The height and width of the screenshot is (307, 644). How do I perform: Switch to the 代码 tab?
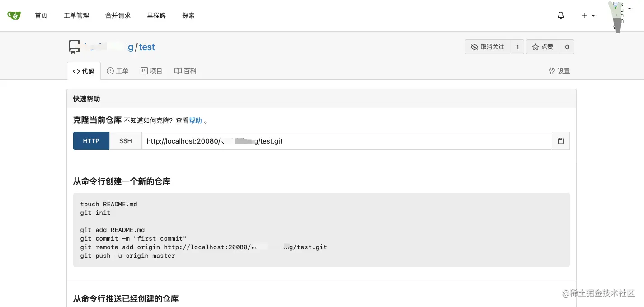(84, 71)
